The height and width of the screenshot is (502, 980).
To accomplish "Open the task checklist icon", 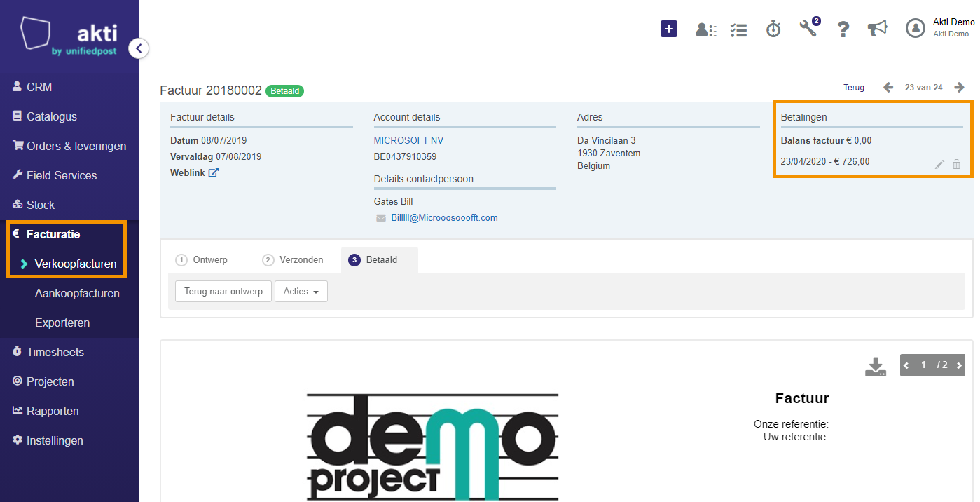I will [738, 29].
